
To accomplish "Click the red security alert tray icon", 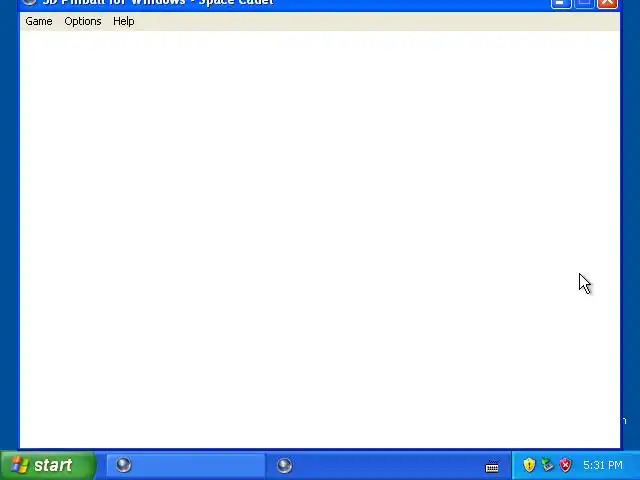I will point(566,465).
